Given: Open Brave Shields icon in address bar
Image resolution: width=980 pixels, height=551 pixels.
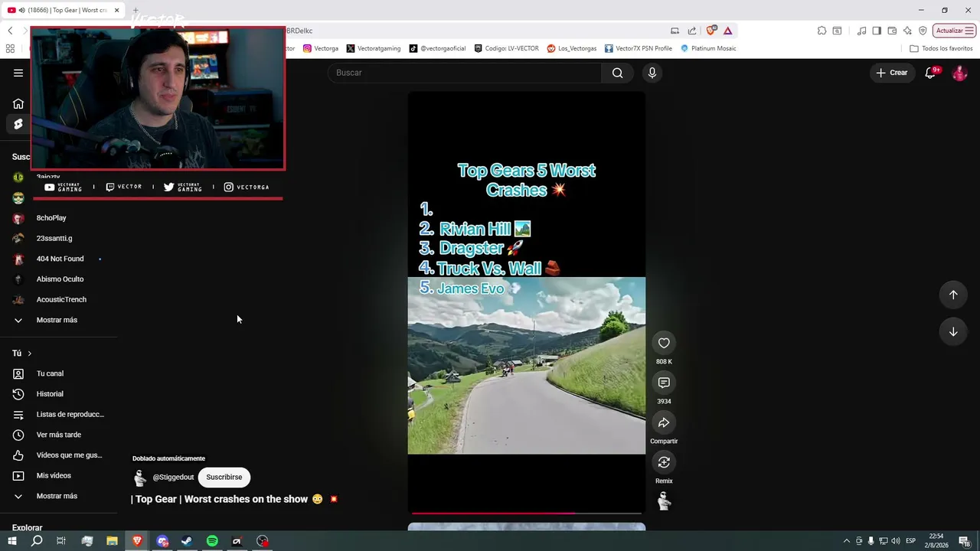Looking at the screenshot, I should point(711,31).
